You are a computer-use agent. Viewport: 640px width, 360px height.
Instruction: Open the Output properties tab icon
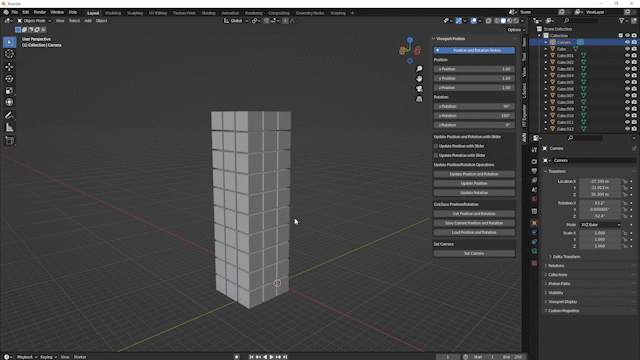[x=534, y=171]
